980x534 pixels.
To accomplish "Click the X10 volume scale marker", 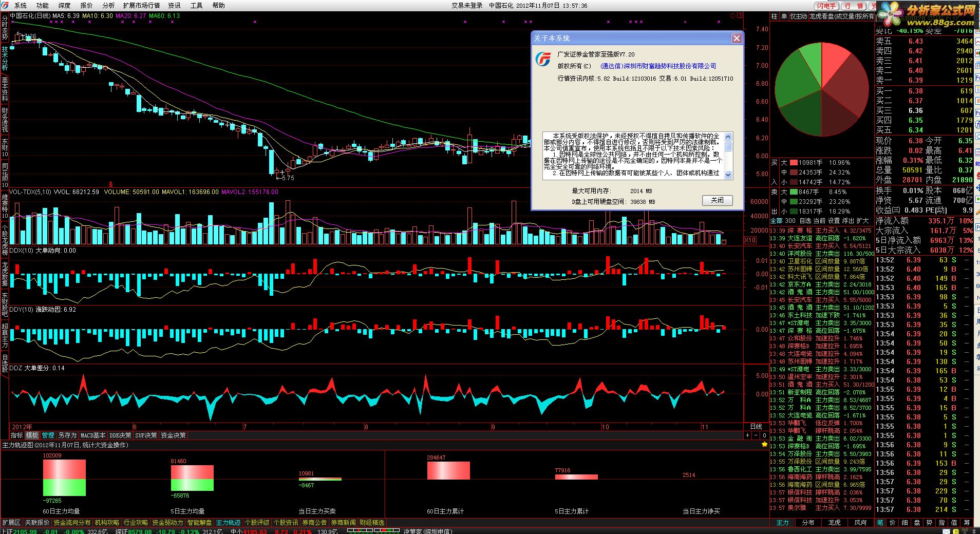I will pyautogui.click(x=750, y=240).
